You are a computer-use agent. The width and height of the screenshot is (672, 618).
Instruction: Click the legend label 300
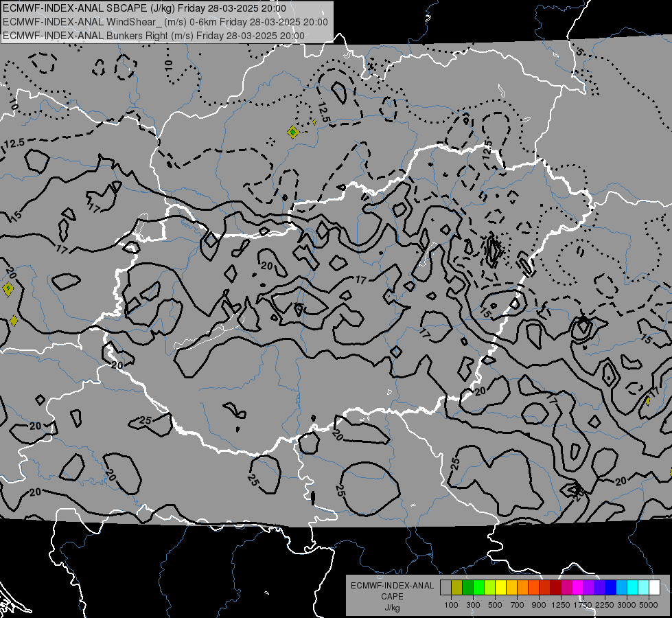(473, 605)
